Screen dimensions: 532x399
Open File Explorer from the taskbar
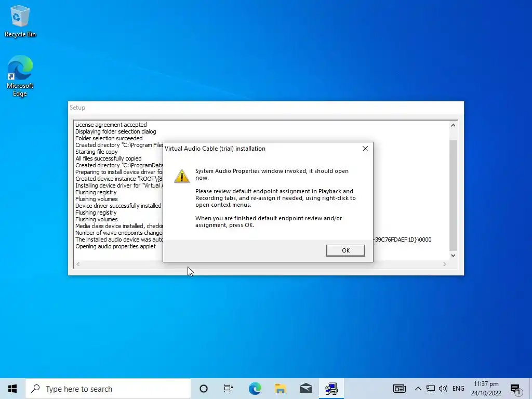280,389
